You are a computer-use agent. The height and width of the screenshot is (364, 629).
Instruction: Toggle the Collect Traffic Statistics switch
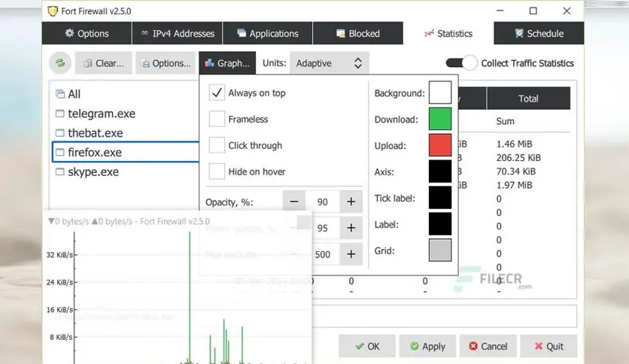click(461, 63)
